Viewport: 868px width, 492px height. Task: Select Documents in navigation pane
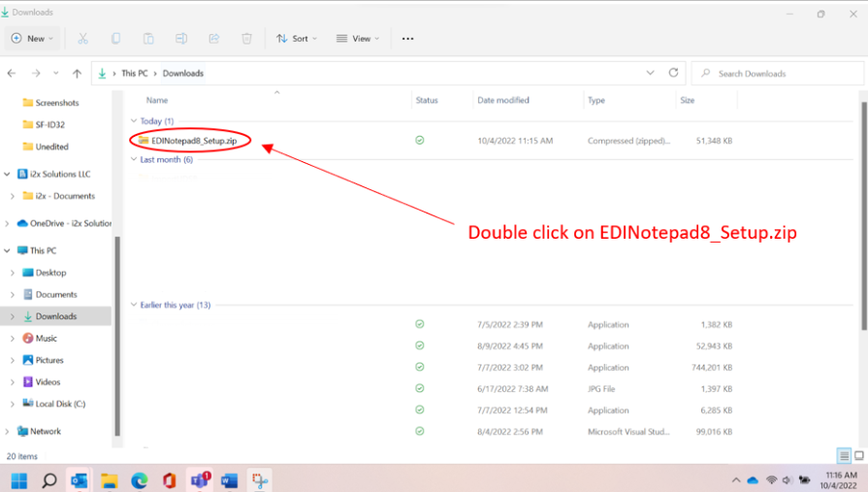(49, 294)
